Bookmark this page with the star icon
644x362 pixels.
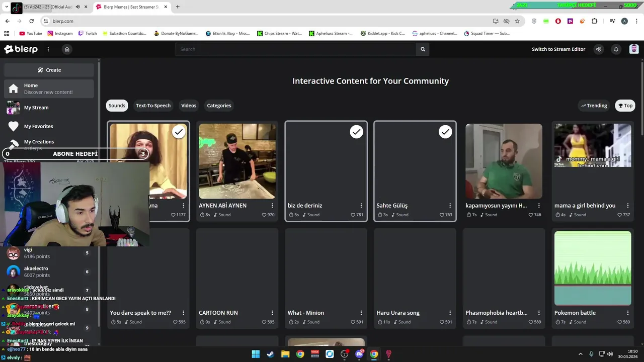[517, 21]
